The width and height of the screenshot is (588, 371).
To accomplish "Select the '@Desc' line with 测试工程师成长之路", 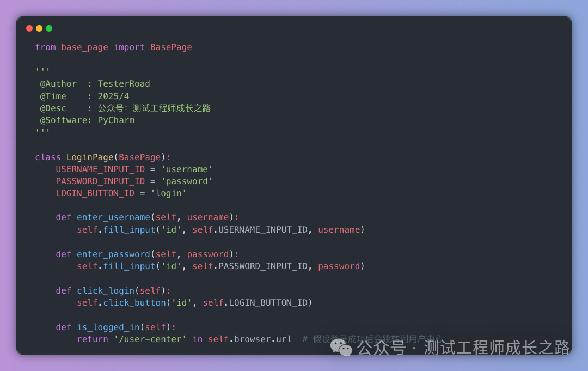I will [125, 108].
